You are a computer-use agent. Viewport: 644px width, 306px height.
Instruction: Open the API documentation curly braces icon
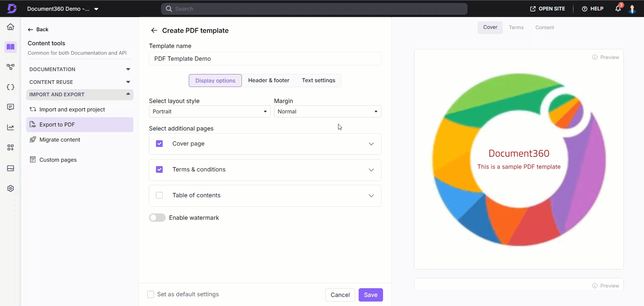click(x=11, y=87)
